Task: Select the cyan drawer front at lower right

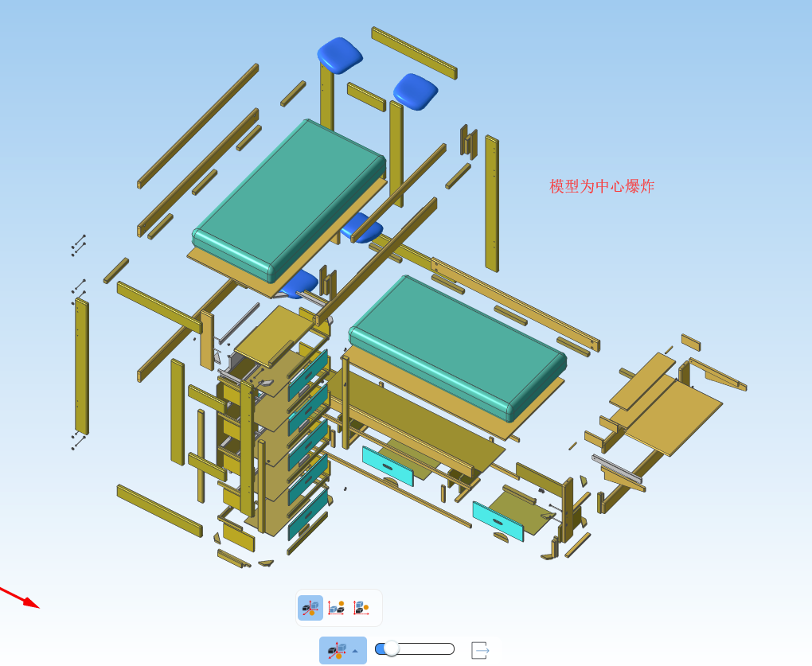Action: click(498, 521)
